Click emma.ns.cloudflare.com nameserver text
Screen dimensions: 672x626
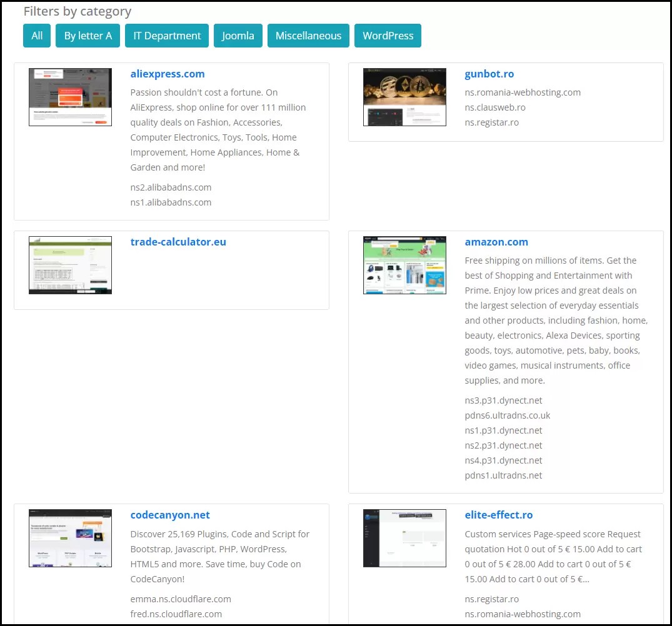tap(181, 599)
